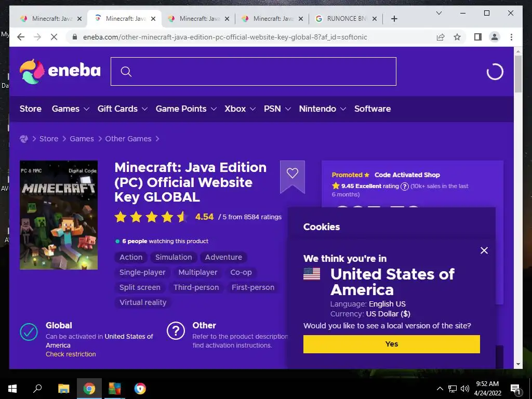532x399 pixels.
Task: Click the Global checkmark circle icon
Action: pyautogui.click(x=29, y=332)
